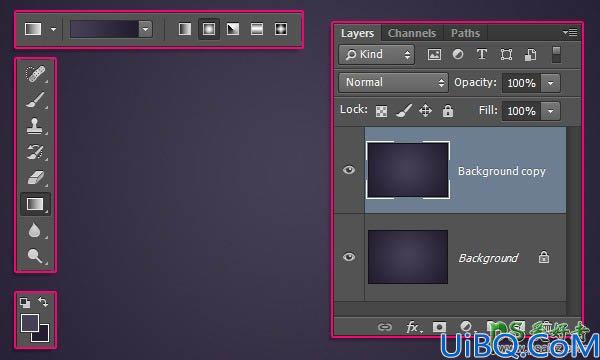Filter layers by pixel layers icon
Image resolution: width=600 pixels, height=360 pixels.
click(434, 55)
